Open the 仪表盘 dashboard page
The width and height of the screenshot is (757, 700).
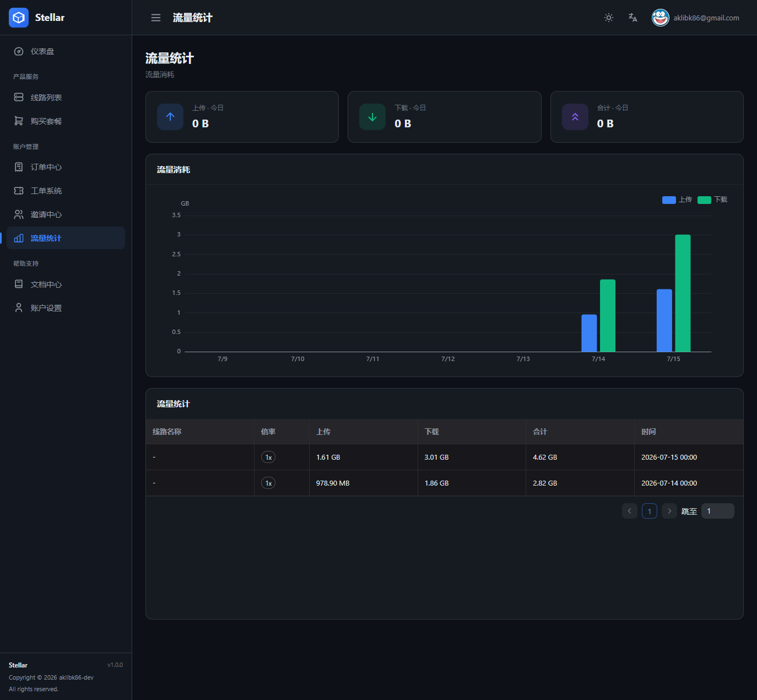pos(66,51)
